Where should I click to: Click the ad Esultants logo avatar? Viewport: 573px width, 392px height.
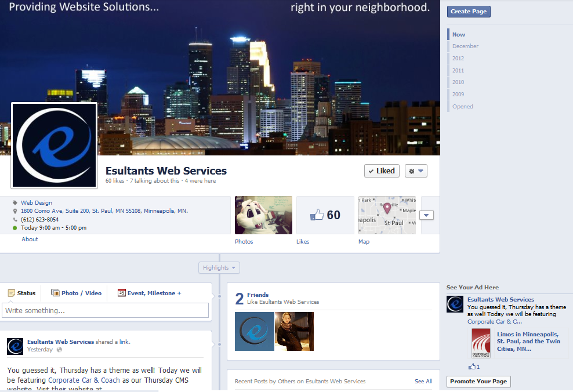point(455,304)
